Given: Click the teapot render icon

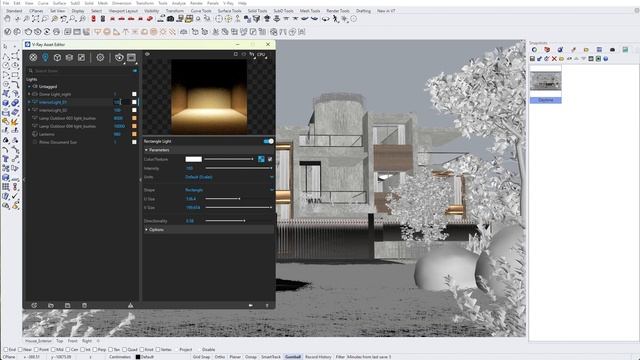Looking at the screenshot, I should point(119,58).
